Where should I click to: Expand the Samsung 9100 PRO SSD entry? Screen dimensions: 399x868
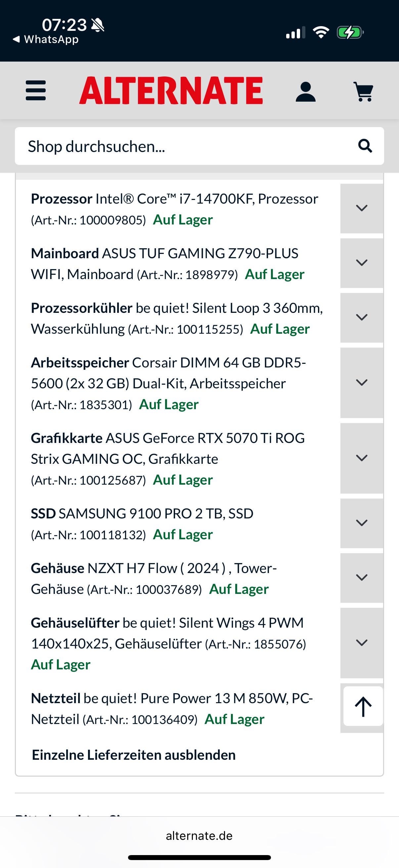tap(362, 523)
